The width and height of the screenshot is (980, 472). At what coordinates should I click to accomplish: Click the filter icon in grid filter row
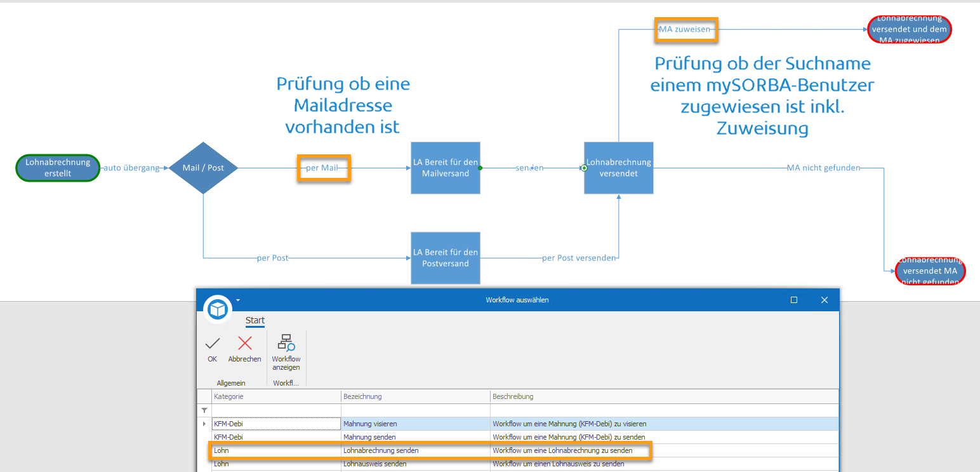pos(204,410)
